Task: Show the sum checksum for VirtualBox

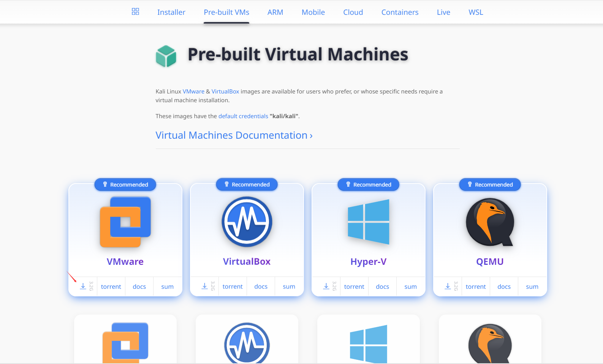Action: (289, 287)
